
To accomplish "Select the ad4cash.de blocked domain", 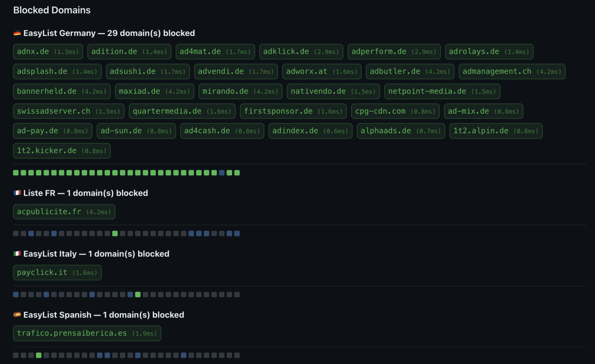I will tap(222, 131).
